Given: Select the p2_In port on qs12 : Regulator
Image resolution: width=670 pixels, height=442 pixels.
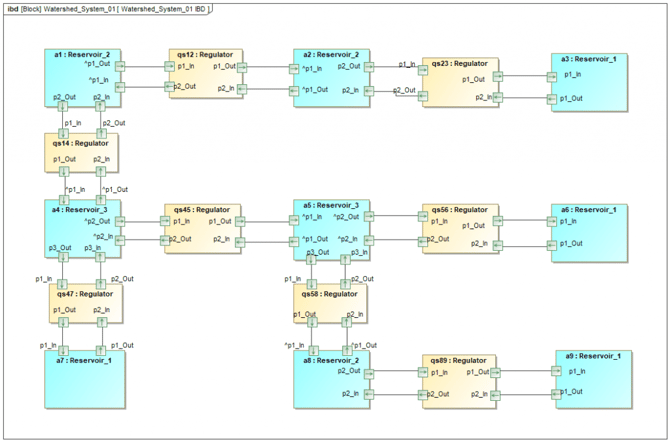Looking at the screenshot, I should [x=242, y=89].
